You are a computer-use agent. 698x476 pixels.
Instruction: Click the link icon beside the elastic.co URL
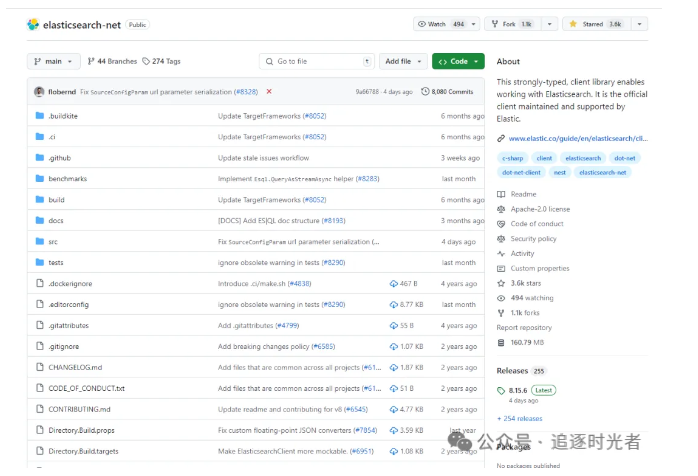pos(501,138)
